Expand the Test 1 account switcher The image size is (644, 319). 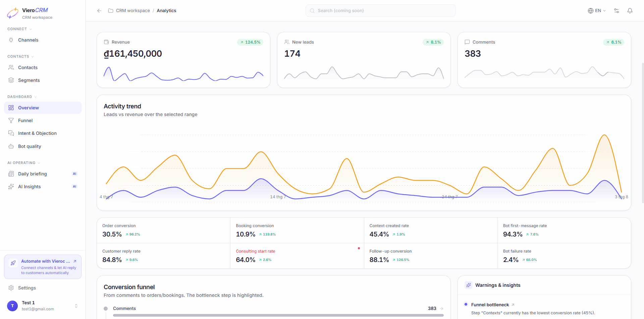pos(76,306)
